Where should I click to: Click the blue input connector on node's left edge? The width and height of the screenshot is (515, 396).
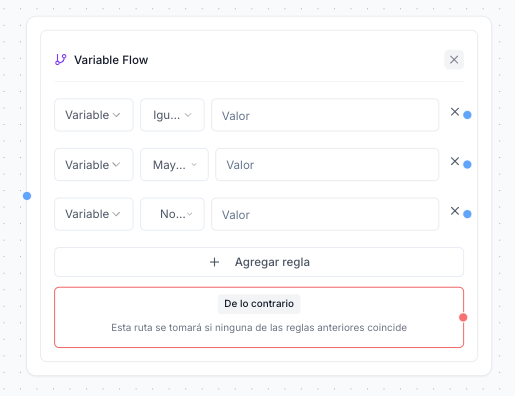[x=27, y=196]
